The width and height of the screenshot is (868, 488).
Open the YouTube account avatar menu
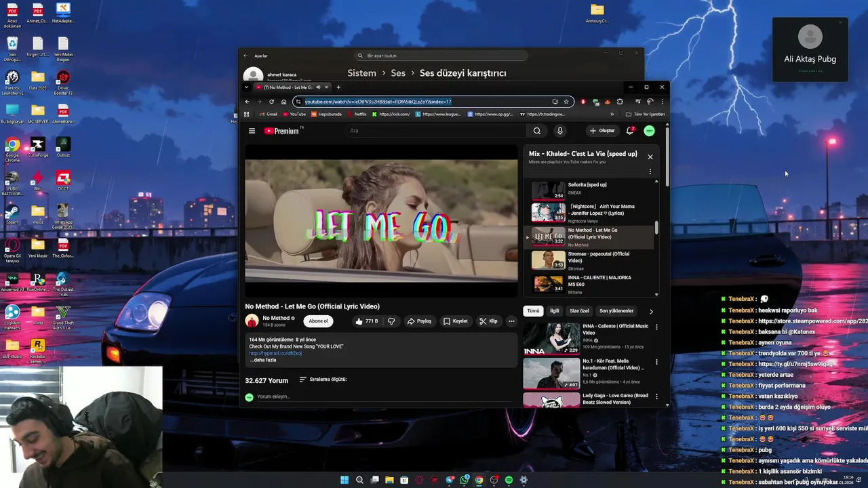point(649,131)
